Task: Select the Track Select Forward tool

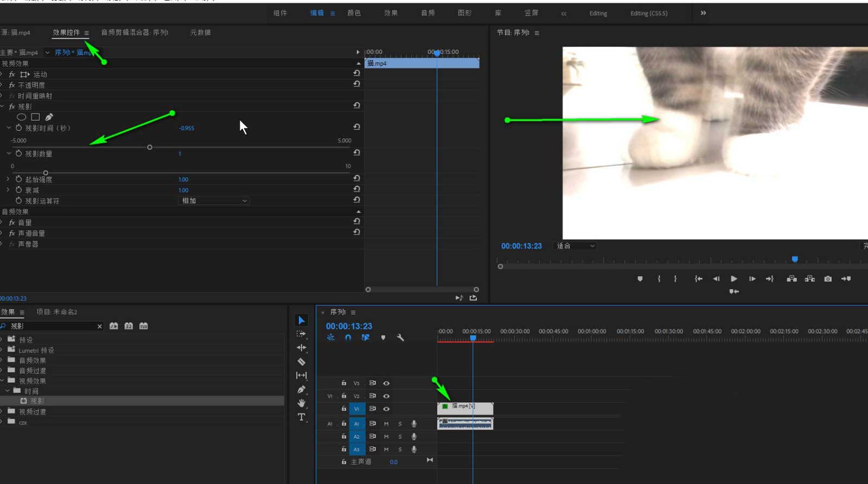Action: click(x=302, y=334)
